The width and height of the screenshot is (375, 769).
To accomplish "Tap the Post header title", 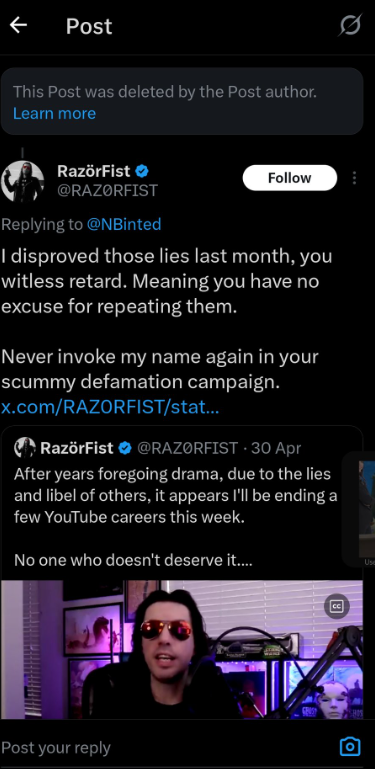I will click(89, 26).
